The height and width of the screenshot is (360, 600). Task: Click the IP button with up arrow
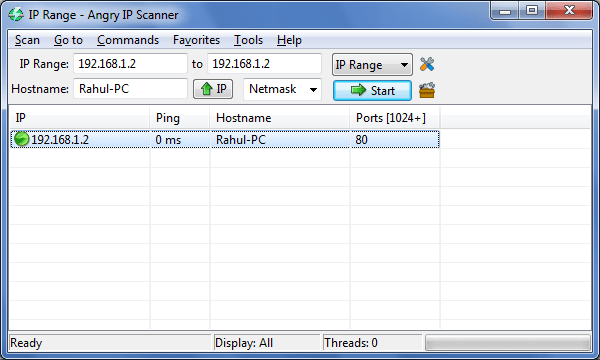coord(213,89)
